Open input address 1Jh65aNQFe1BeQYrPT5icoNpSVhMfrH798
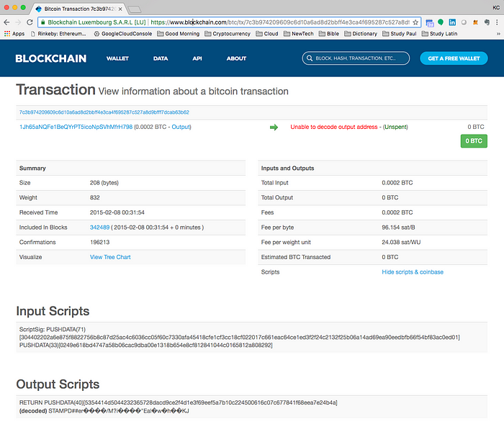Image resolution: width=504 pixels, height=424 pixels. click(76, 127)
